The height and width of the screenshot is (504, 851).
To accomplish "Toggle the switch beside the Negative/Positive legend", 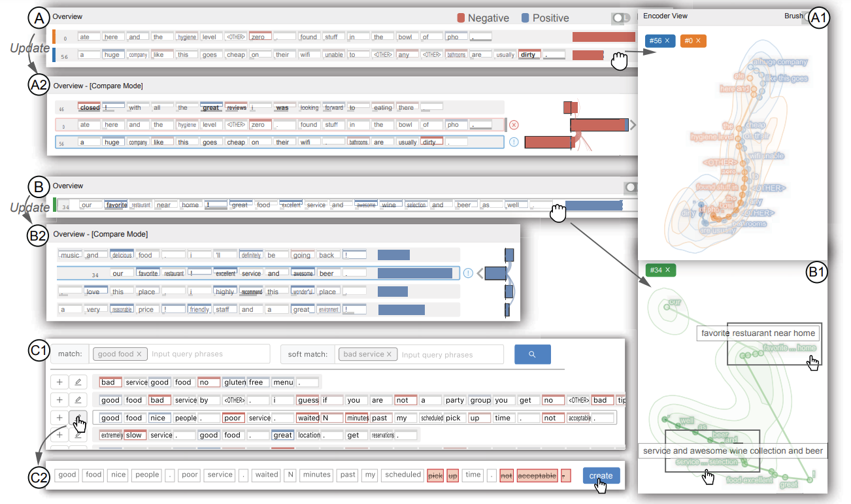I will click(x=622, y=18).
